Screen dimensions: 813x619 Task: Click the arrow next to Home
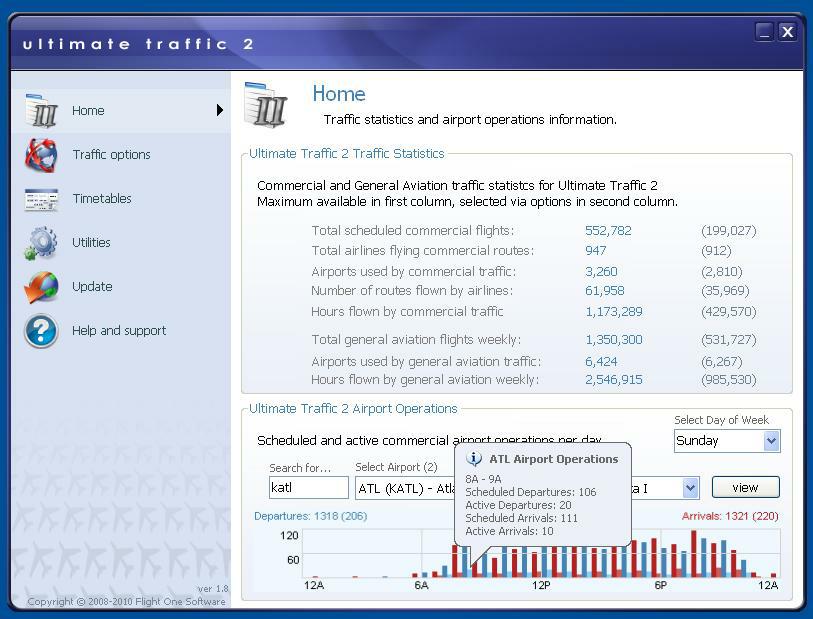(x=219, y=110)
